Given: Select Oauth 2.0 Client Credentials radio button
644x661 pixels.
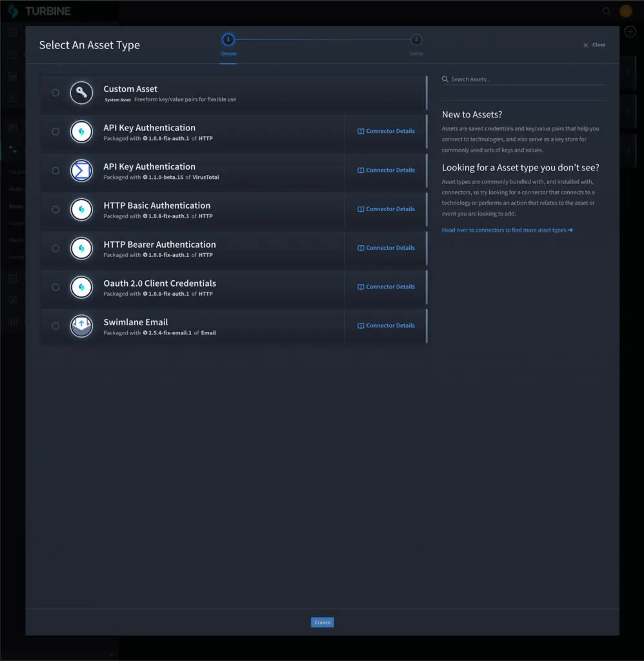Looking at the screenshot, I should pyautogui.click(x=55, y=287).
